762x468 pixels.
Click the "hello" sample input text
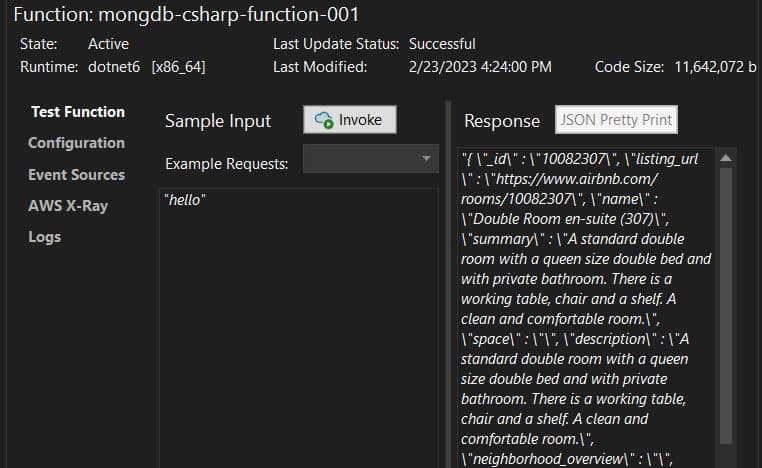185,200
